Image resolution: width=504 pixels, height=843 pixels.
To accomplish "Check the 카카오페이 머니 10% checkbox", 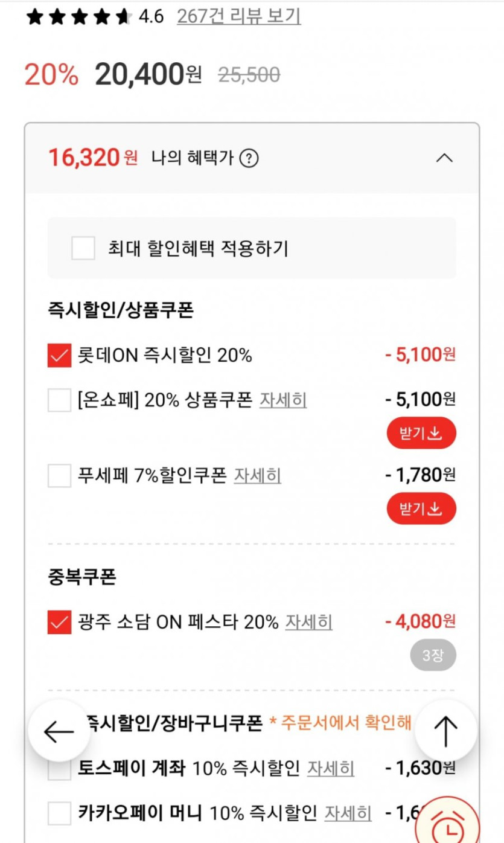I will [60, 813].
